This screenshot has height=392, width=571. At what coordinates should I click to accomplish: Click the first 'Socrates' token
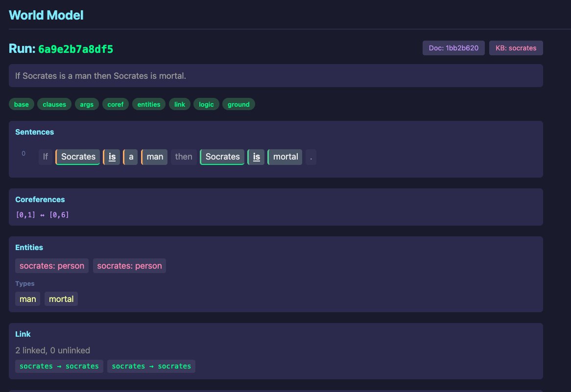[x=77, y=157]
